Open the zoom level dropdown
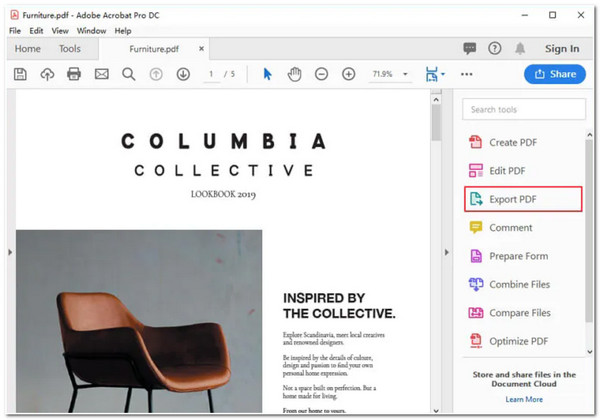This screenshot has width=600, height=420. [x=405, y=74]
